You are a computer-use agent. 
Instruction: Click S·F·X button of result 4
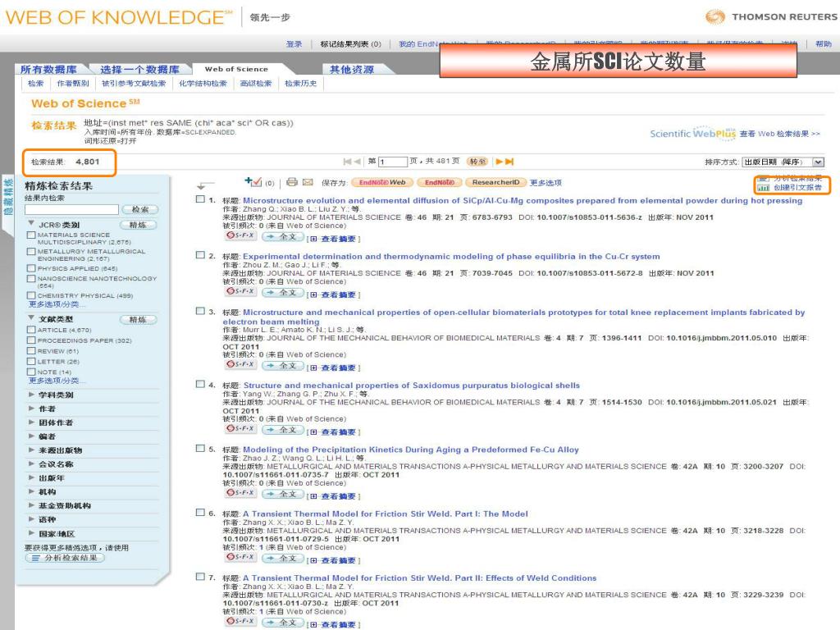click(240, 428)
